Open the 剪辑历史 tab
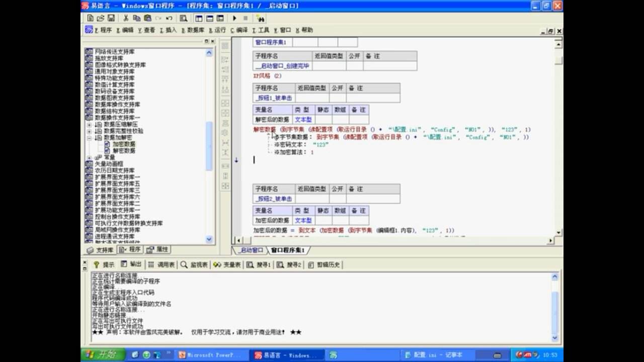Image resolution: width=644 pixels, height=362 pixels. pyautogui.click(x=324, y=264)
